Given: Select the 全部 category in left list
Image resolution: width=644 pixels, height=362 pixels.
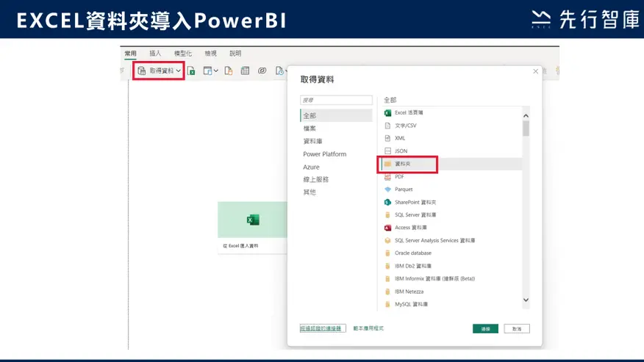Looking at the screenshot, I should click(337, 116).
